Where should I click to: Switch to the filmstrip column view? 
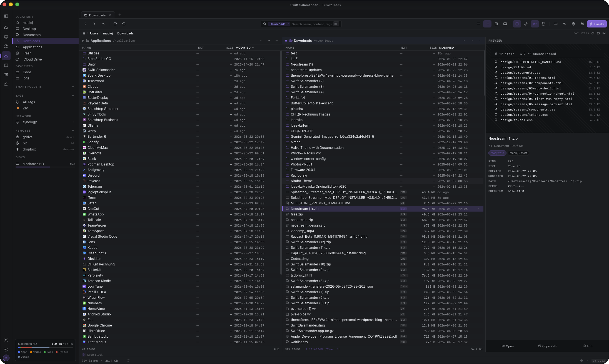point(505,24)
